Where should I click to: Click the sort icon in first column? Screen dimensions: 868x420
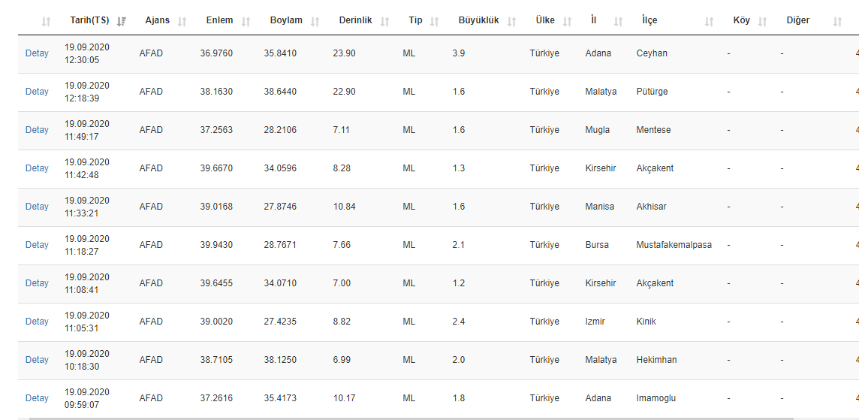click(x=46, y=22)
